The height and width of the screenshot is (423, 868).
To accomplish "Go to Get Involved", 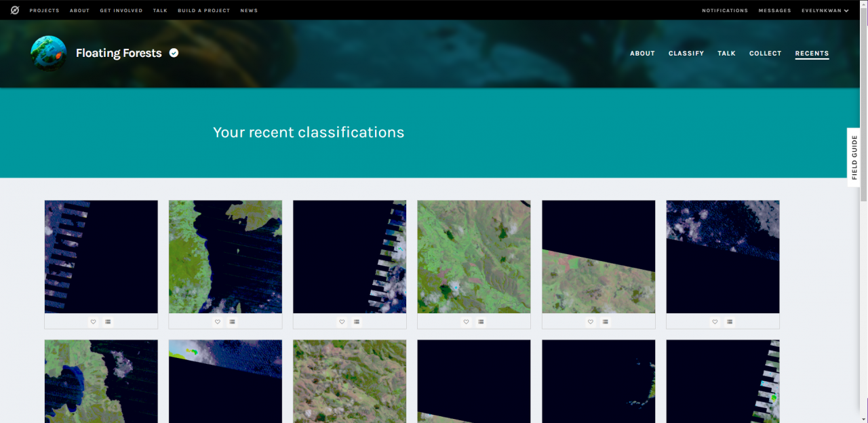I will (121, 11).
